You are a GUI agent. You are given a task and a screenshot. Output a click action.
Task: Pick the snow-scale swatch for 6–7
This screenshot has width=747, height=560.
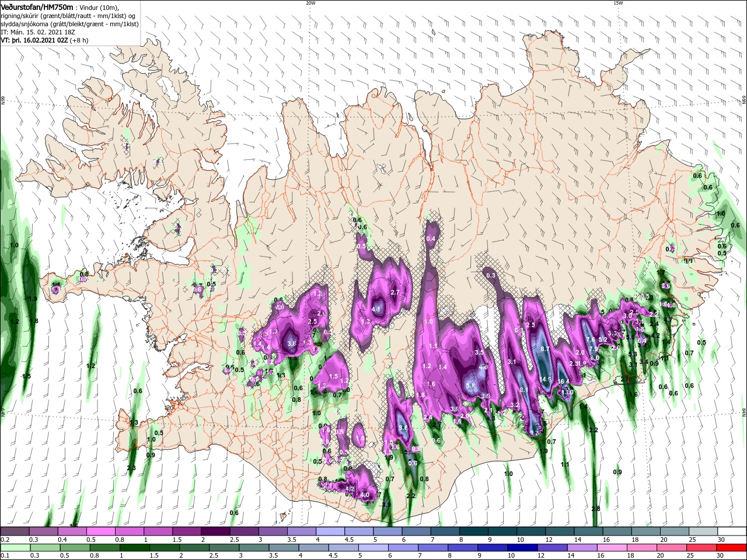tap(416, 531)
